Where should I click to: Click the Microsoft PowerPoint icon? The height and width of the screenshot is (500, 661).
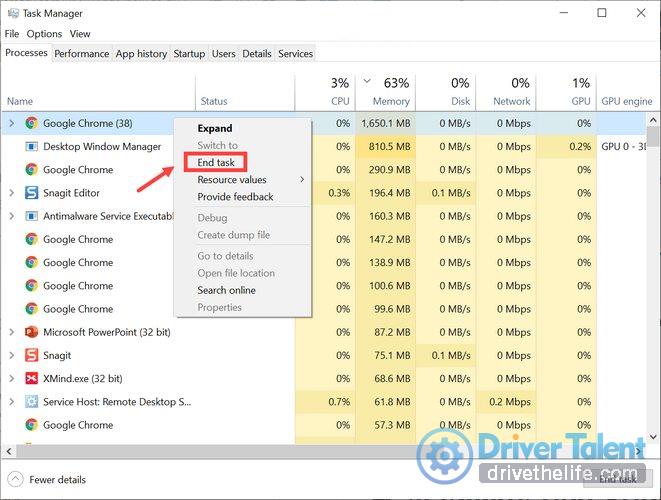pyautogui.click(x=31, y=332)
